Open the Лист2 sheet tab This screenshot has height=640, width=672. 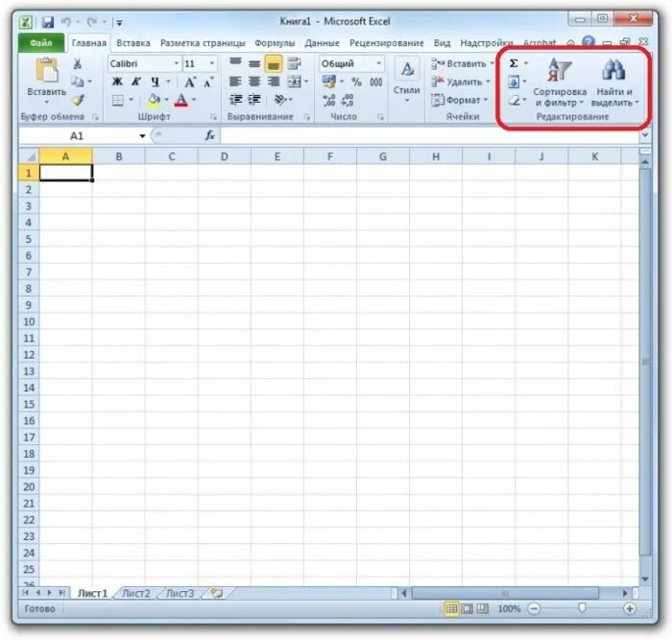[136, 593]
